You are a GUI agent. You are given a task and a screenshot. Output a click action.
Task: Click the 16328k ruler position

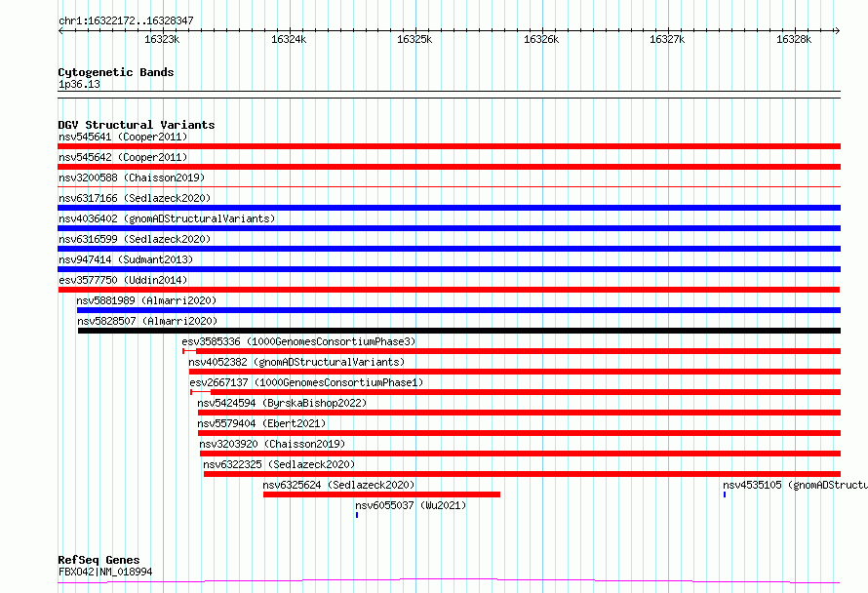(794, 39)
